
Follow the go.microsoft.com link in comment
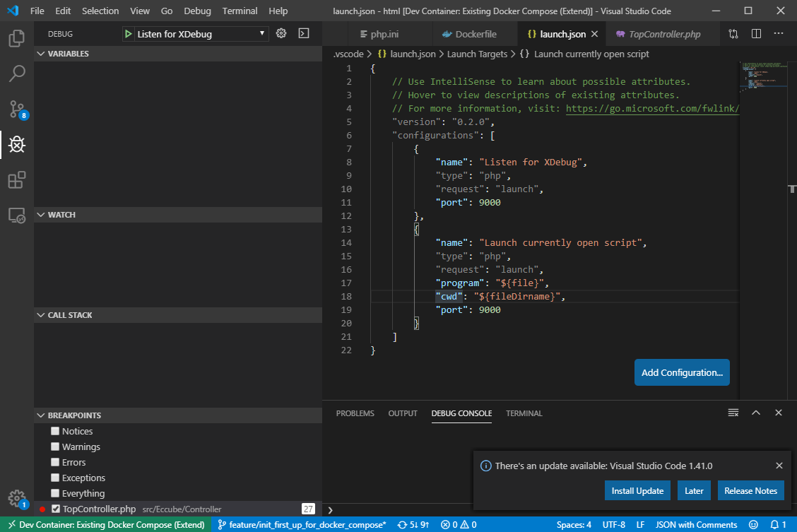[652, 108]
